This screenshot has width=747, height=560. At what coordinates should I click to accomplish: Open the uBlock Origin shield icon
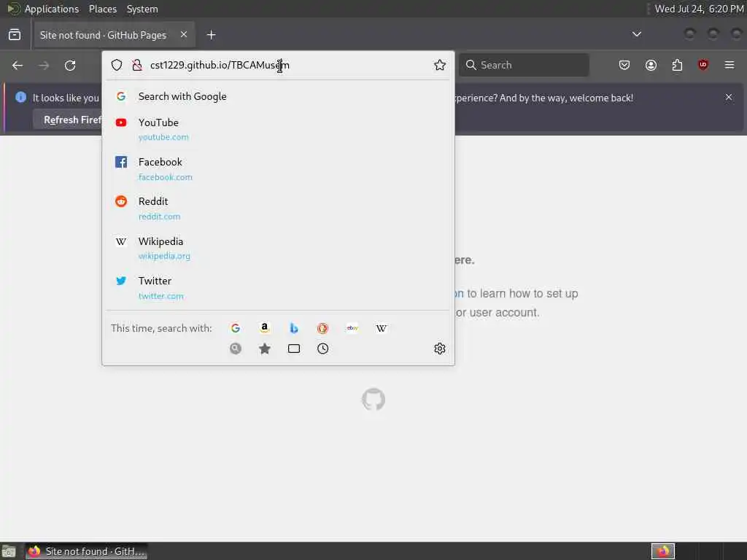point(703,65)
